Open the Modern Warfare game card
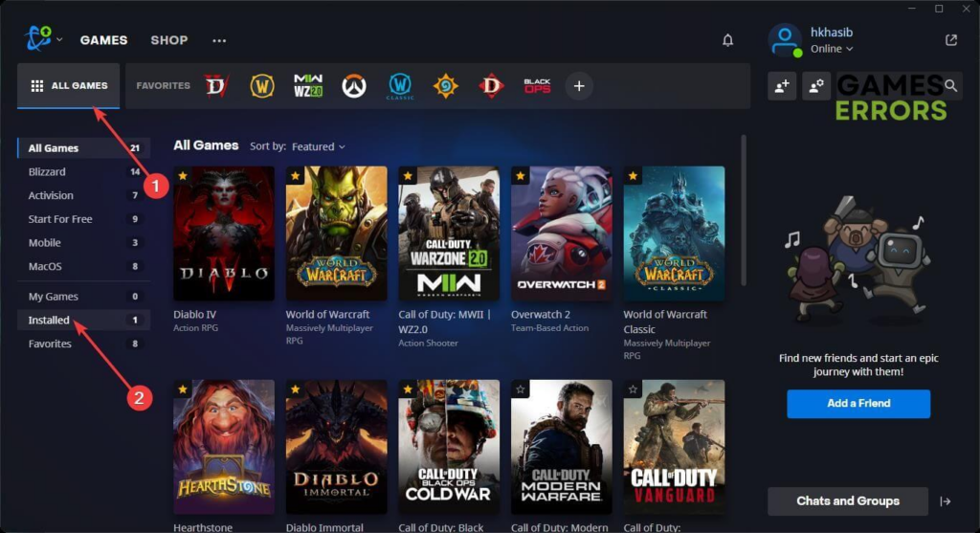 point(561,447)
